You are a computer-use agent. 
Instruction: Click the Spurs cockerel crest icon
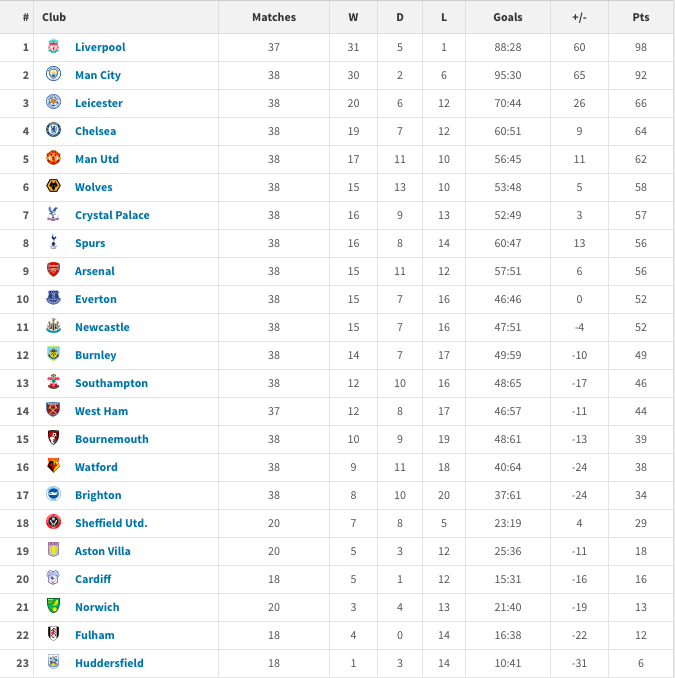click(53, 243)
